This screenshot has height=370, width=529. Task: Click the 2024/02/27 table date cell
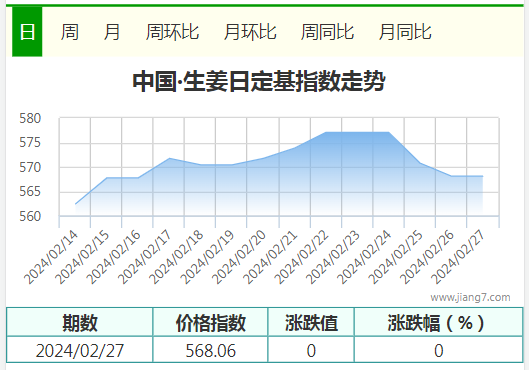point(80,350)
